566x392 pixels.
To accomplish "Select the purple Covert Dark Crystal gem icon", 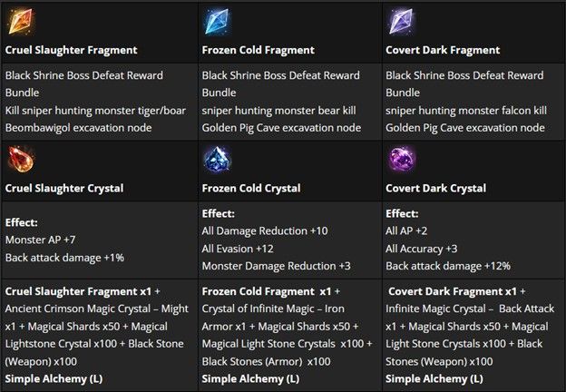I will (401, 159).
